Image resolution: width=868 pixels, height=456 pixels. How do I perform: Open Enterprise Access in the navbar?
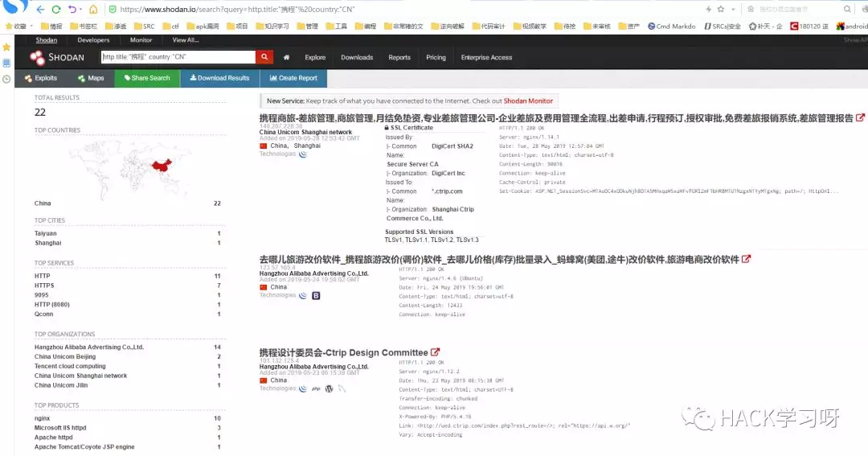tap(486, 57)
